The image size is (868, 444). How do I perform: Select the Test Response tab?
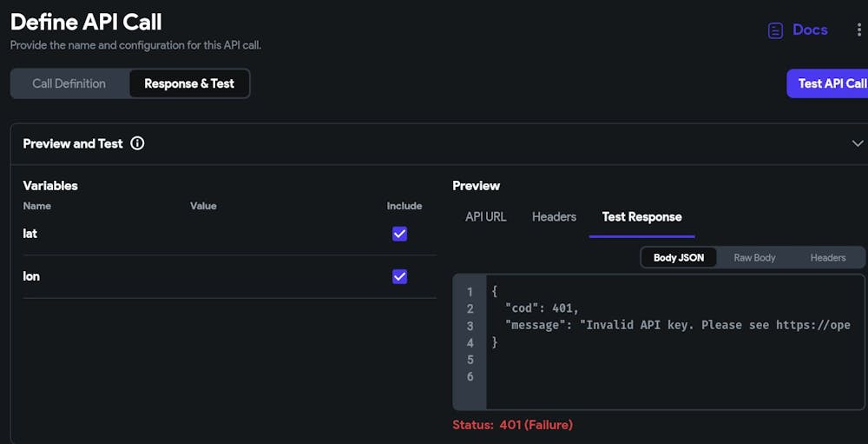(x=641, y=216)
